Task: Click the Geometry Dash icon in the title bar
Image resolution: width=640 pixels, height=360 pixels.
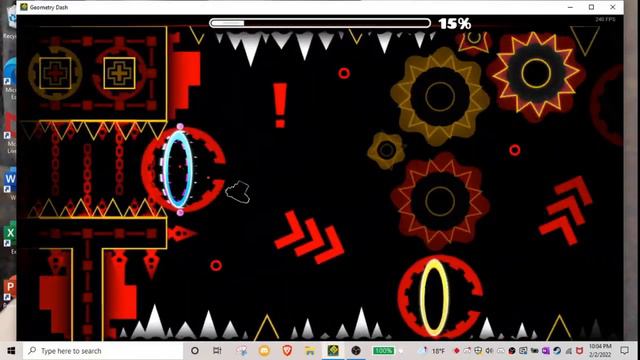Action: [x=24, y=7]
